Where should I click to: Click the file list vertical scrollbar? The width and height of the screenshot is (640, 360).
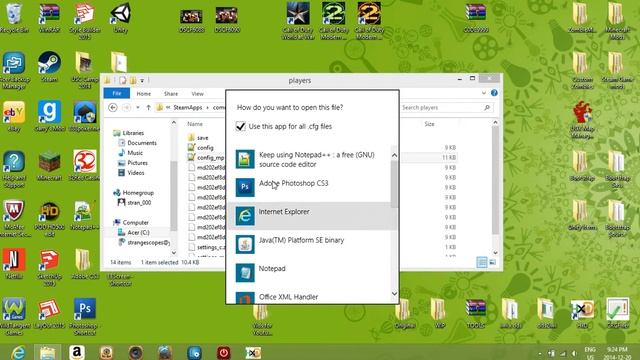point(495,180)
